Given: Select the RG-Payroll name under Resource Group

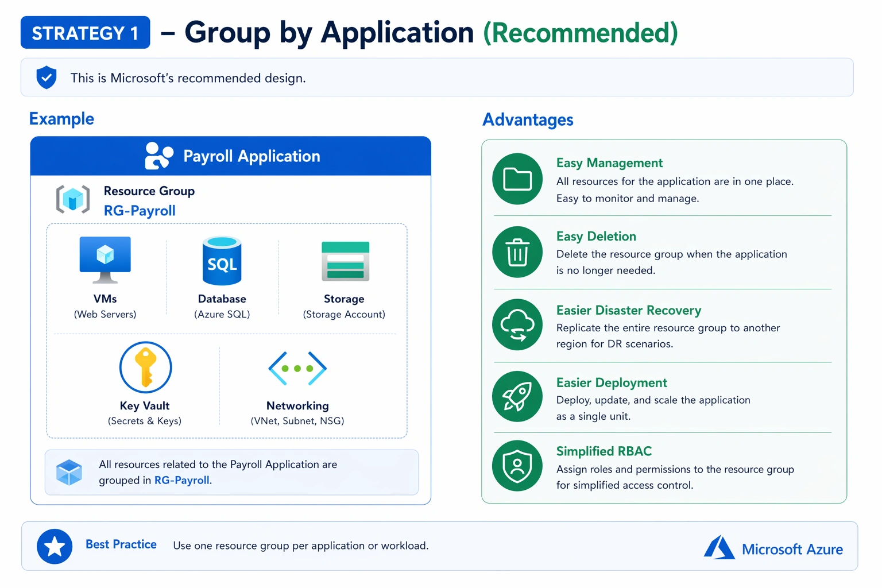Looking at the screenshot, I should coord(140,211).
